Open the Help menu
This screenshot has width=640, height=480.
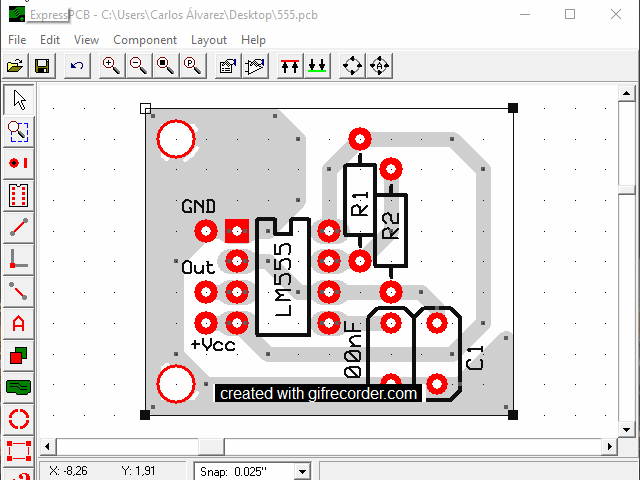coord(253,40)
